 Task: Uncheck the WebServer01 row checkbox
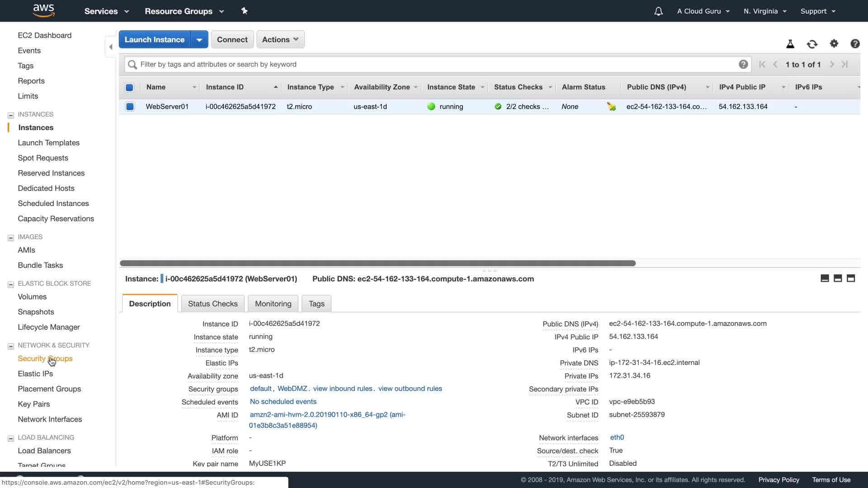[130, 107]
